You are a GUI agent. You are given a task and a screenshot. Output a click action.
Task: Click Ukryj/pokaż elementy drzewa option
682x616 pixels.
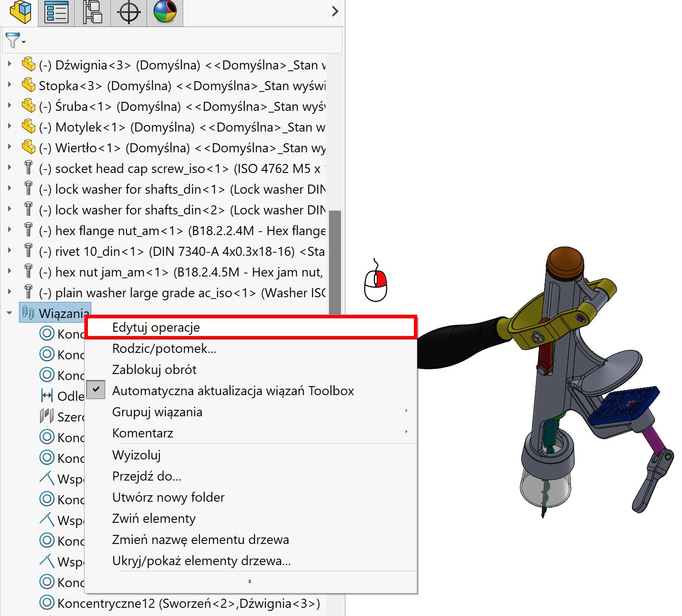201,561
